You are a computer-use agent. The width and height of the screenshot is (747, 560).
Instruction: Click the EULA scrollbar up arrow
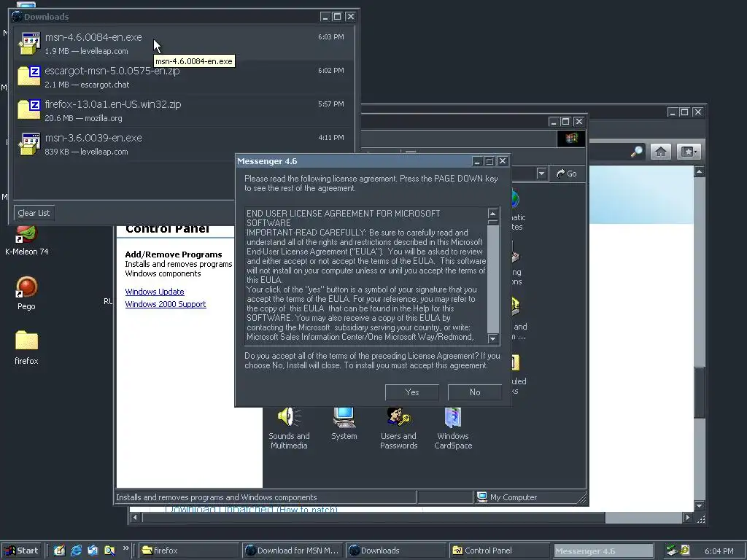[493, 214]
